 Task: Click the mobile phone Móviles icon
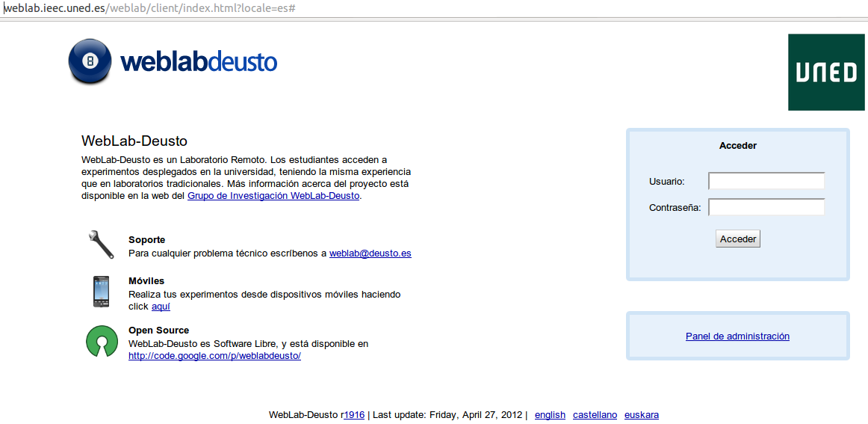click(x=102, y=292)
